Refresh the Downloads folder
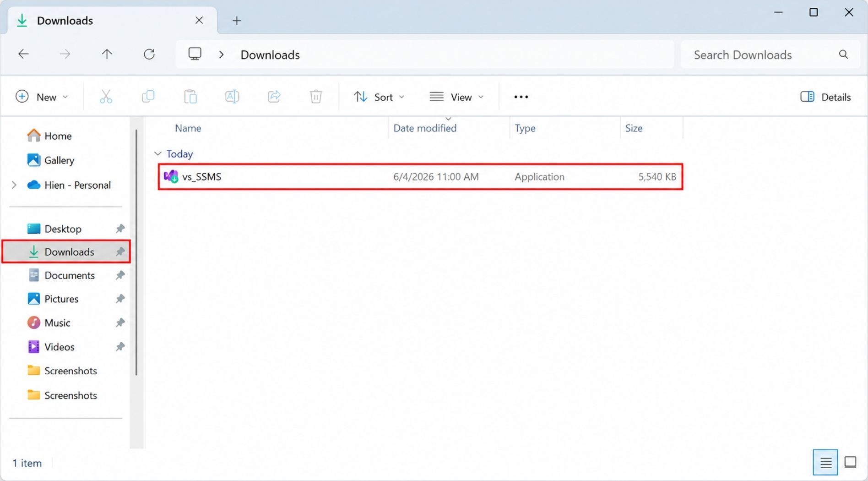The width and height of the screenshot is (868, 481). (149, 54)
